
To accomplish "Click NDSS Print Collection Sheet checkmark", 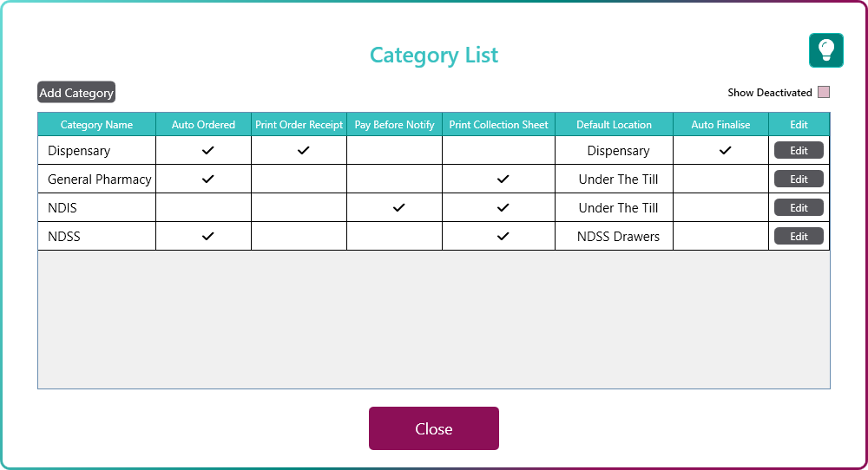I will pyautogui.click(x=503, y=237).
